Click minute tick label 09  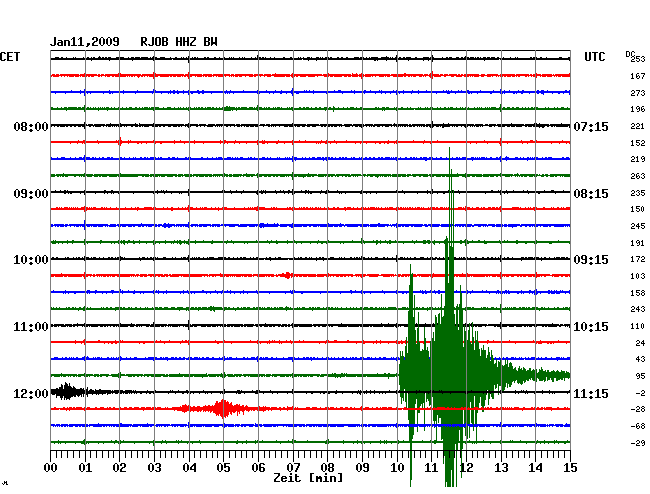pos(362,467)
